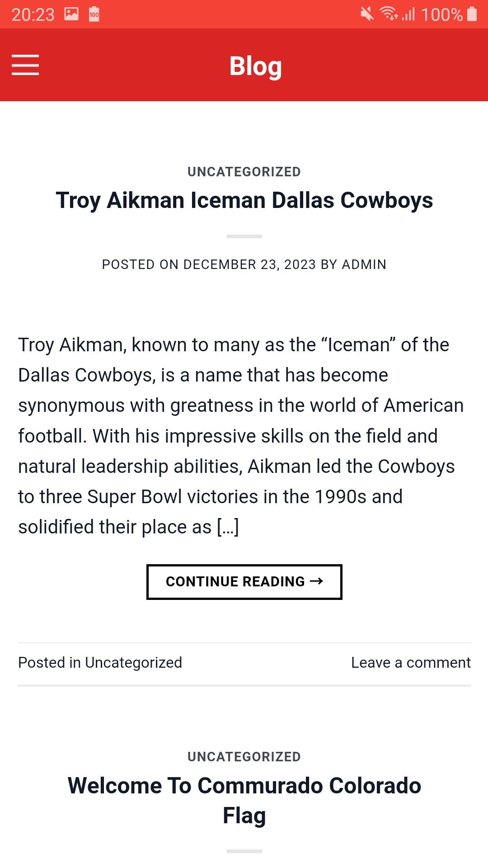Image resolution: width=488 pixels, height=868 pixels.
Task: Tap the battery 100 notification icon
Action: [94, 14]
